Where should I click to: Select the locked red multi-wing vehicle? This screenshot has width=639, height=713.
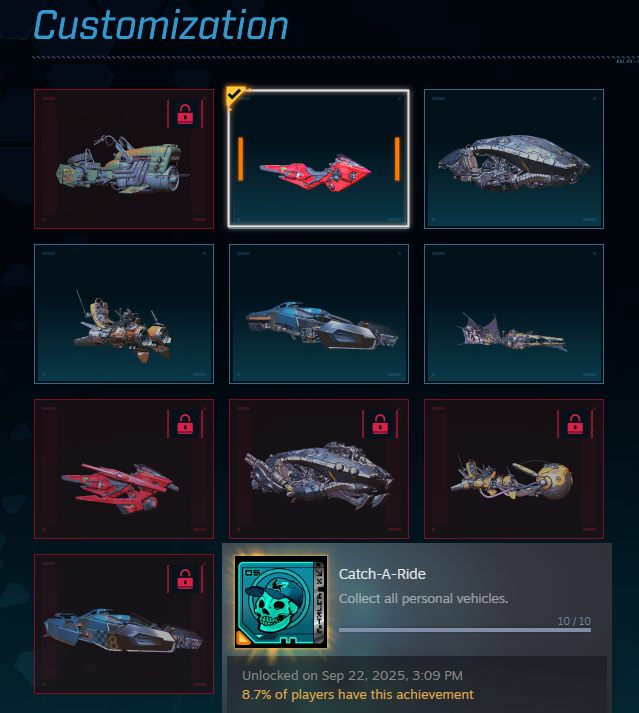(124, 469)
